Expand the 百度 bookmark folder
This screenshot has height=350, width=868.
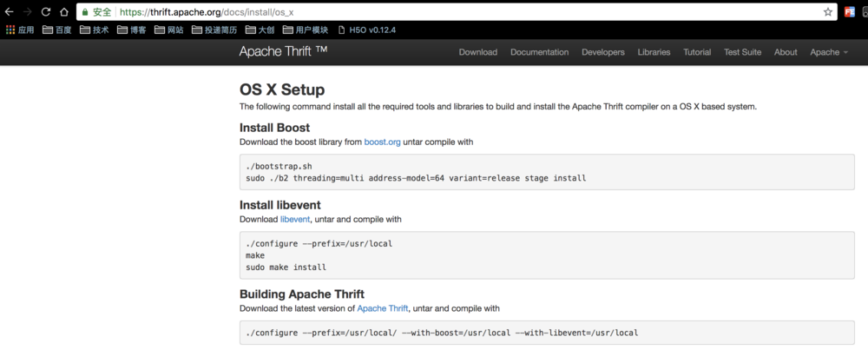click(57, 30)
